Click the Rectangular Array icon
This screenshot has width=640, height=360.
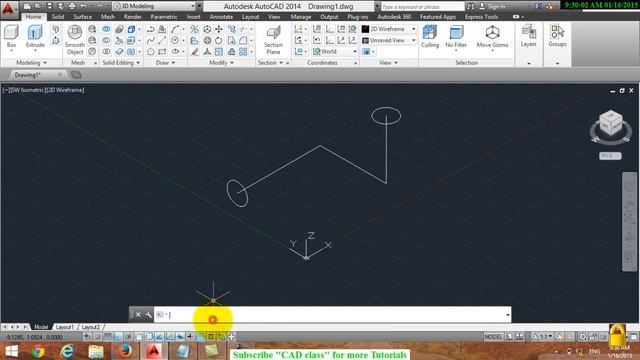point(243,52)
